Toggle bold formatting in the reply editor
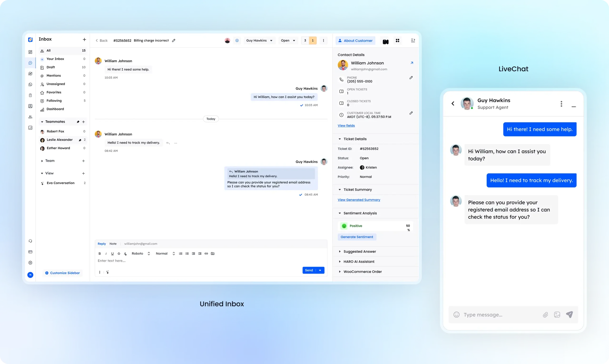Viewport: 609px width, 364px height. pos(100,253)
